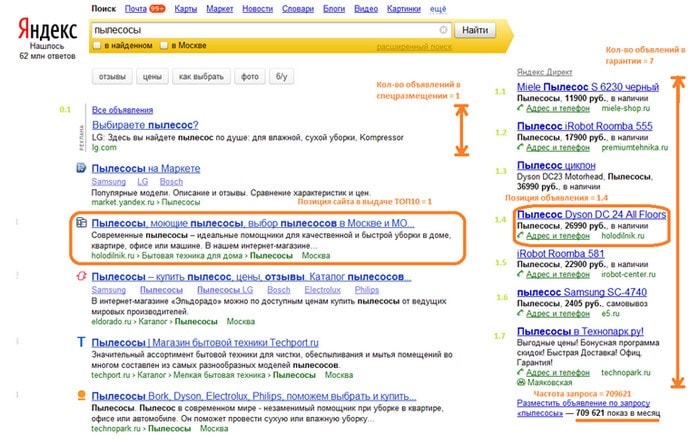Click the 'фото' suggestion button
The image size is (700, 446).
pos(250,76)
